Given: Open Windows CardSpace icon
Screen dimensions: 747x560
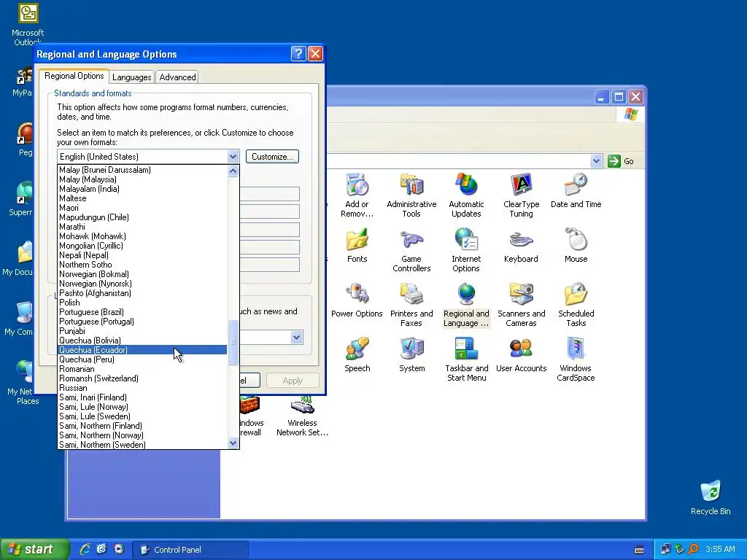Looking at the screenshot, I should [576, 349].
